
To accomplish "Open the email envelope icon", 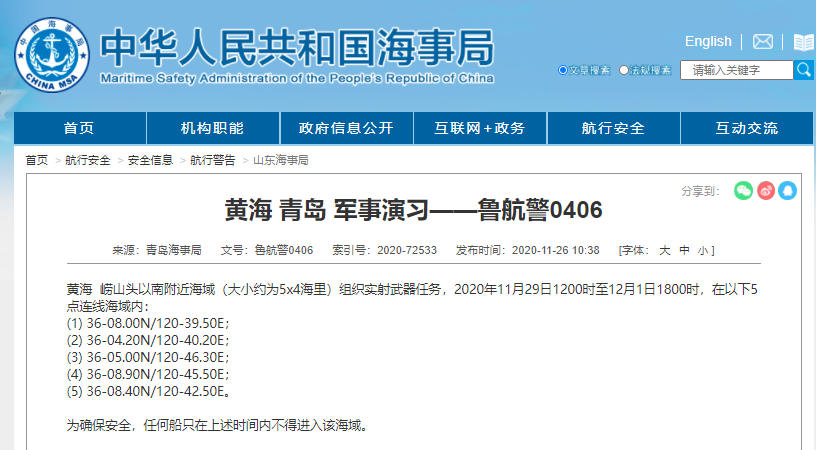I will (762, 42).
